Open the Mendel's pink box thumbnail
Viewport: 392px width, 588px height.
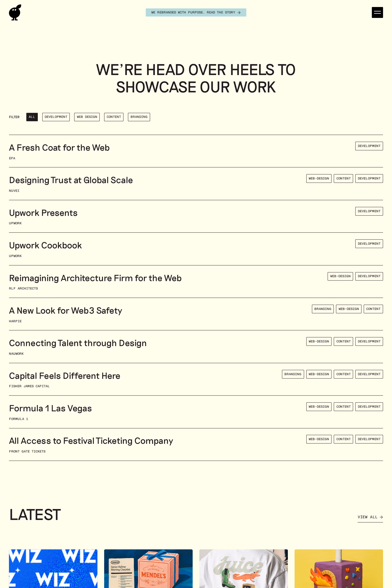coord(148,569)
